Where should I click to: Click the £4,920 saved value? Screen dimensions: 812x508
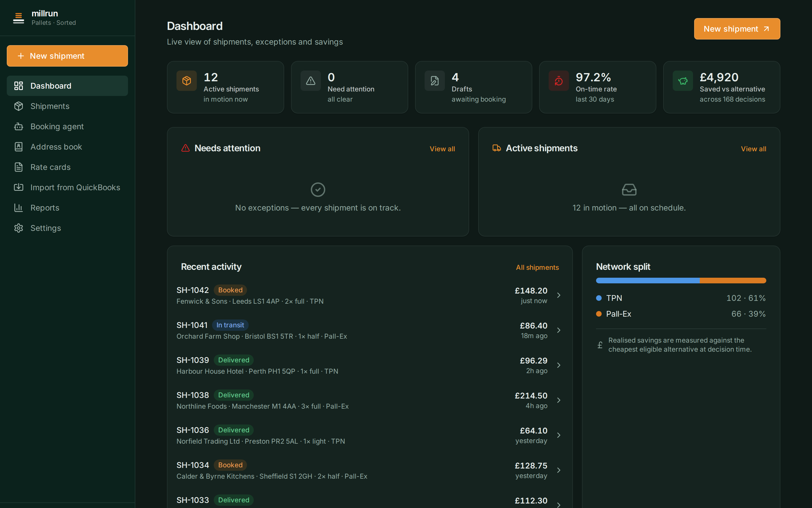coord(719,77)
